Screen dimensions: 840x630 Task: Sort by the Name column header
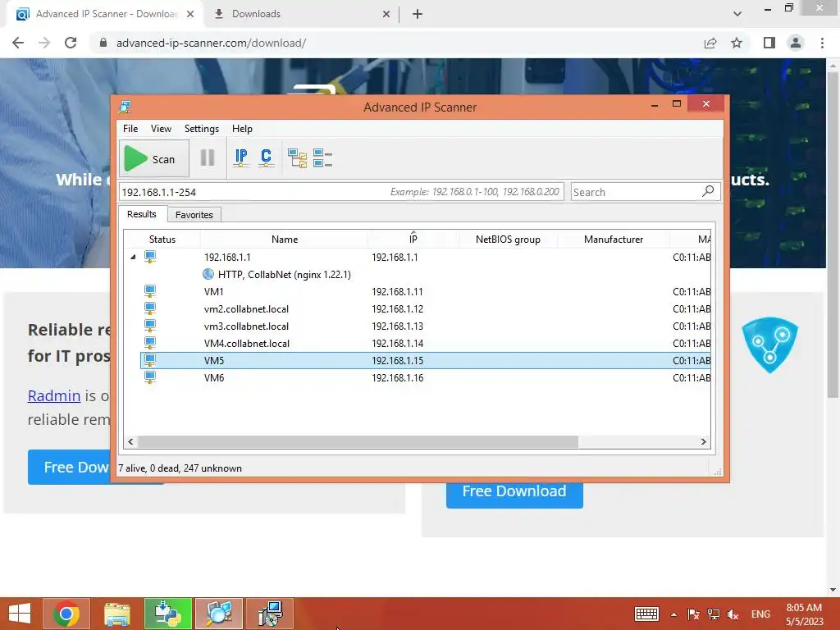(x=285, y=239)
